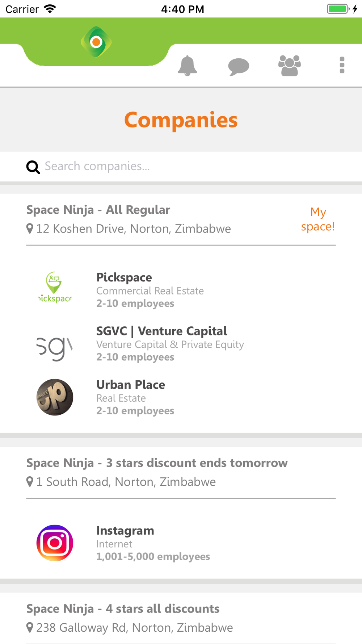
Task: Select the My space! label
Action: tap(318, 219)
